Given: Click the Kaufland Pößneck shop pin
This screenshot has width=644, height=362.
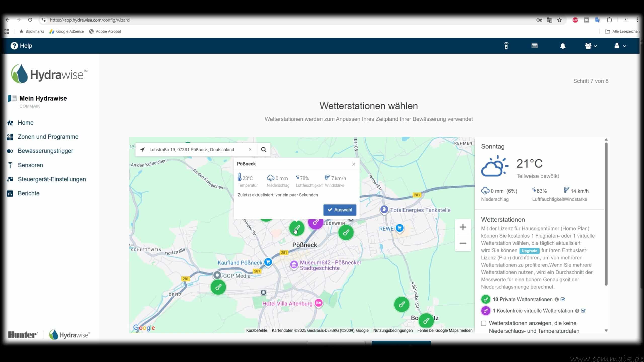Looking at the screenshot, I should pyautogui.click(x=268, y=262).
